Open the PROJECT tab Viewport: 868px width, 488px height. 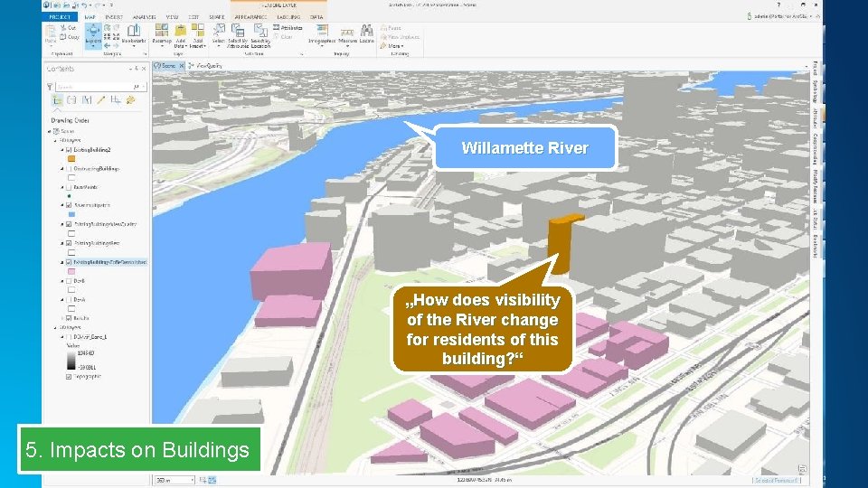coord(60,17)
